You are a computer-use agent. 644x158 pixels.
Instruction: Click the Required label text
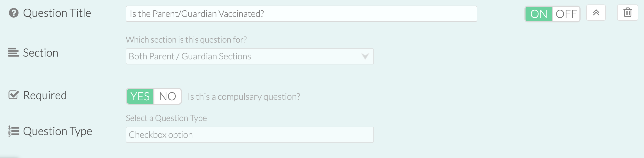45,95
